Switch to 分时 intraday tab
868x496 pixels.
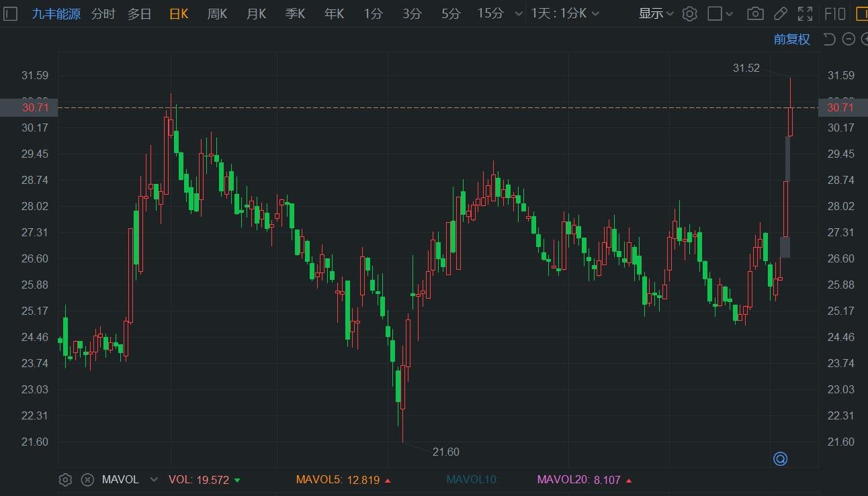tap(103, 13)
